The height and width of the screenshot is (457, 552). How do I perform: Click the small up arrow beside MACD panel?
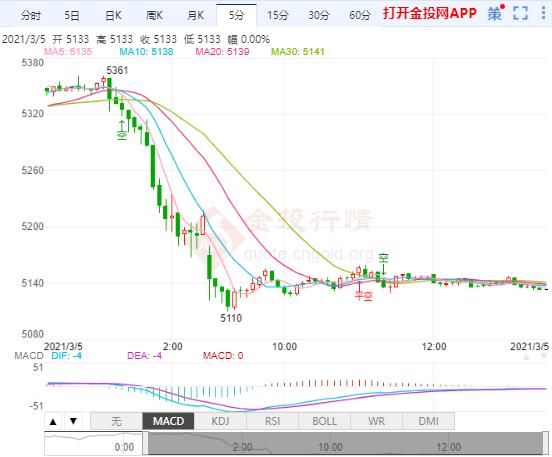tap(527, 357)
